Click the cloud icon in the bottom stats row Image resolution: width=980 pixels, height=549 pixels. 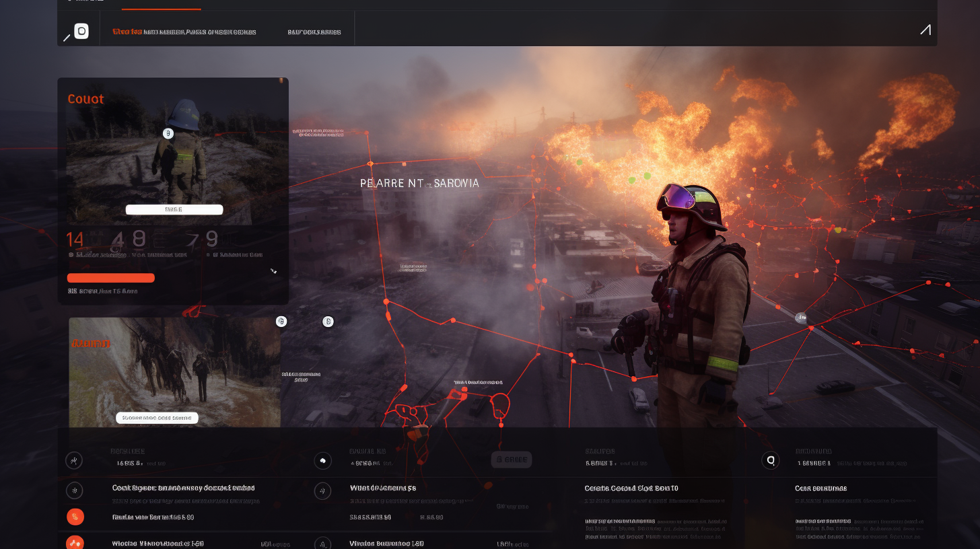(323, 460)
